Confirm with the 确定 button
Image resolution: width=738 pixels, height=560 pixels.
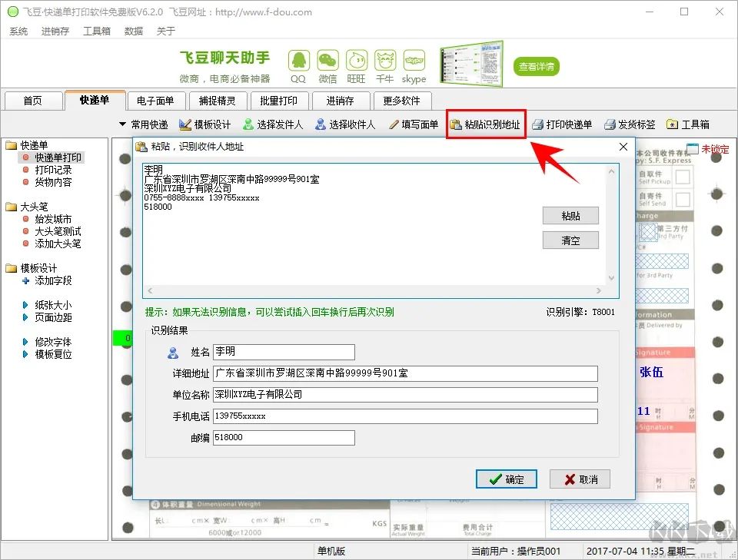coord(507,479)
